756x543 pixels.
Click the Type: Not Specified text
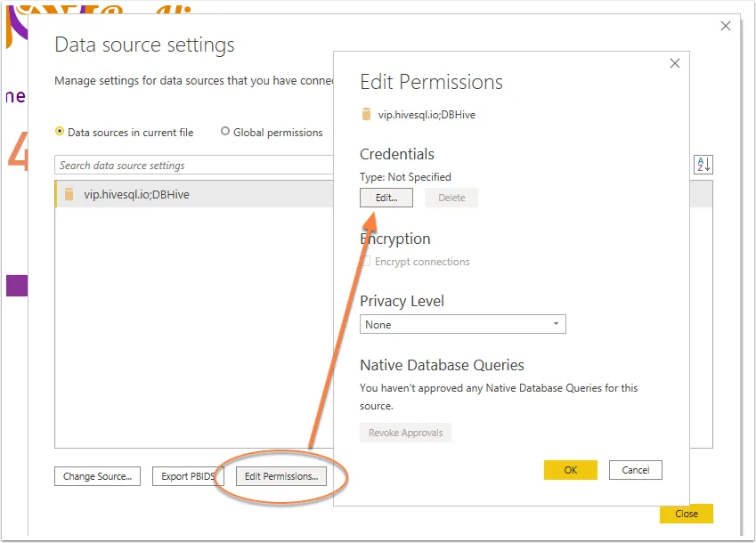(405, 177)
